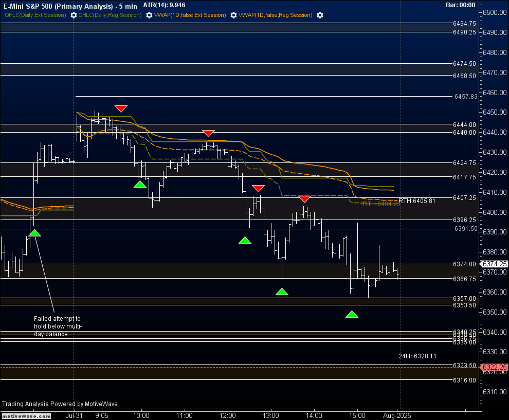
Task: Select the 6424.75 level label
Action: tap(464, 163)
